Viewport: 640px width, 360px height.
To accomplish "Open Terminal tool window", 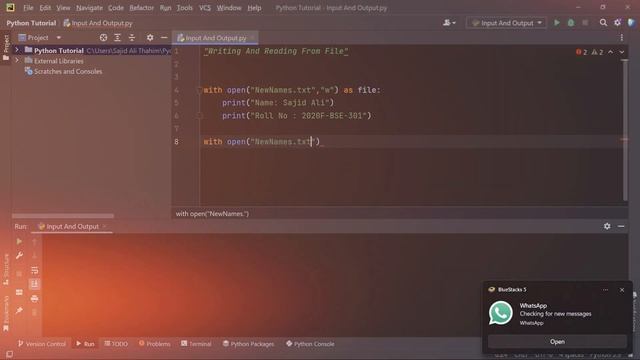I will pos(196,344).
